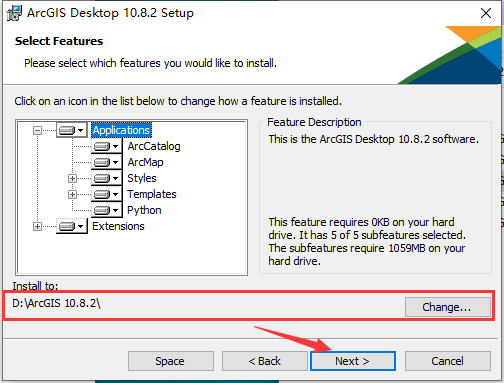Click the Space button

[x=171, y=361]
